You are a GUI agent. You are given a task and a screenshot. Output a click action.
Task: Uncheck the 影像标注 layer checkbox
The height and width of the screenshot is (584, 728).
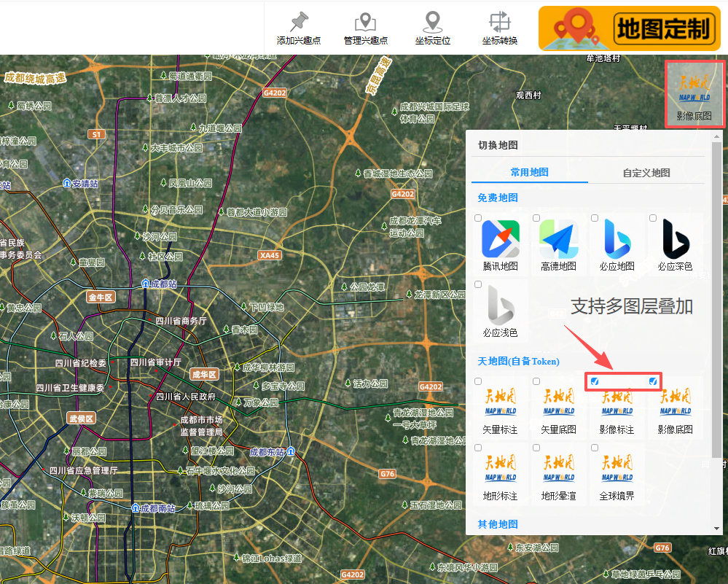click(x=595, y=381)
